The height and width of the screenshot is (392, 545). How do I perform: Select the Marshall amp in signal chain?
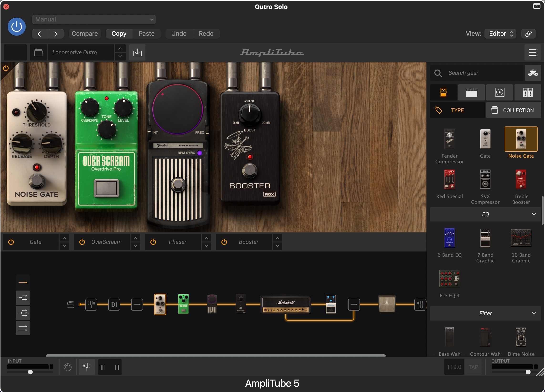click(x=286, y=305)
